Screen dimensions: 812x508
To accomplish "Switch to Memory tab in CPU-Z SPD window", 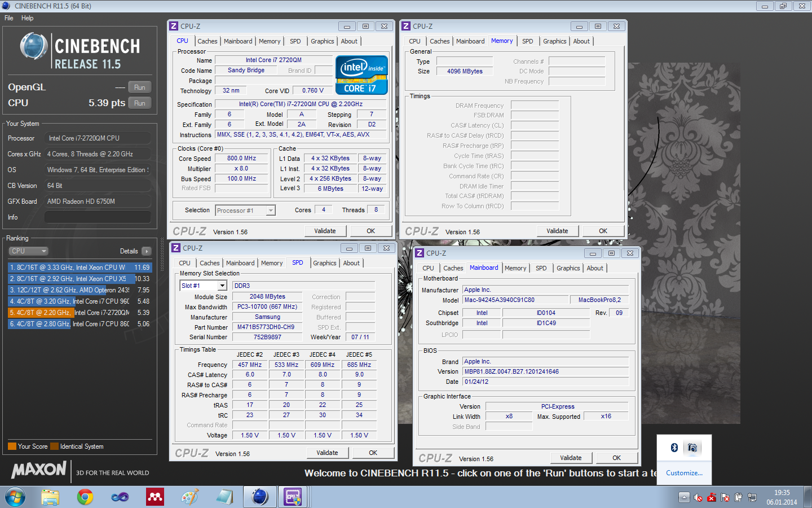I will coord(272,263).
